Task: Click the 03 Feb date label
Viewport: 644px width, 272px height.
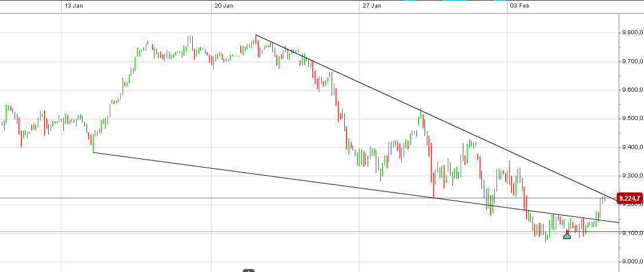Action: pos(520,6)
